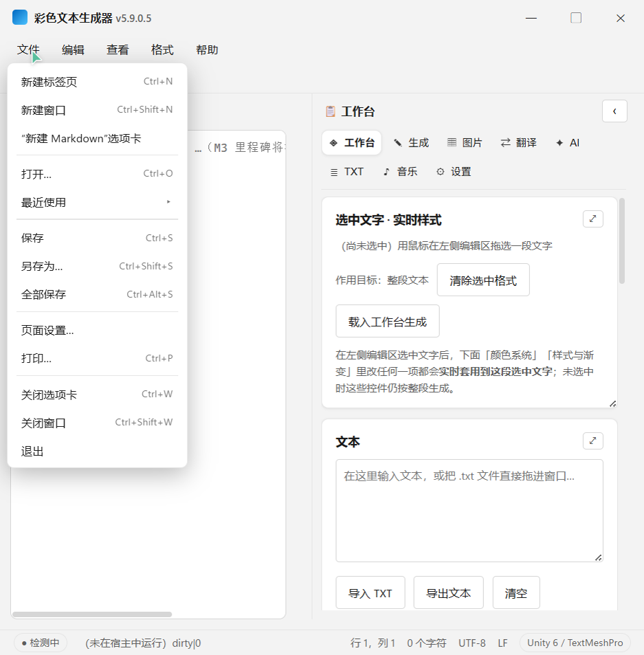The height and width of the screenshot is (655, 644).
Task: Open the 最近使用 submenu arrow
Action: point(168,202)
